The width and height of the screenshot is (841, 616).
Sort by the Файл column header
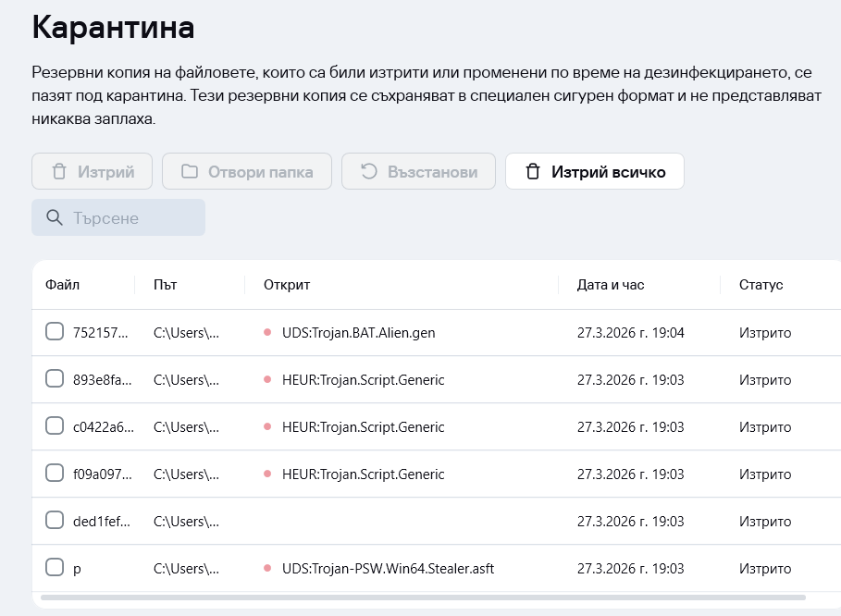(x=62, y=285)
